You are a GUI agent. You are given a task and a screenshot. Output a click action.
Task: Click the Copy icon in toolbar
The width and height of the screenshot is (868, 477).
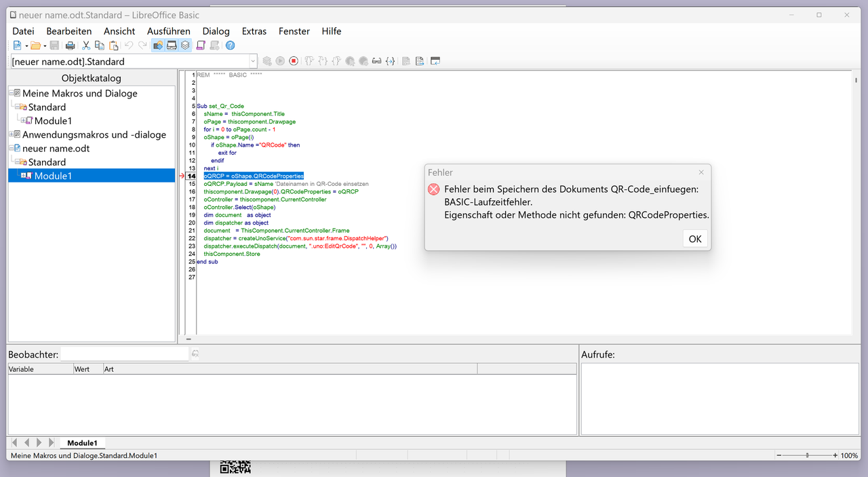click(x=100, y=45)
